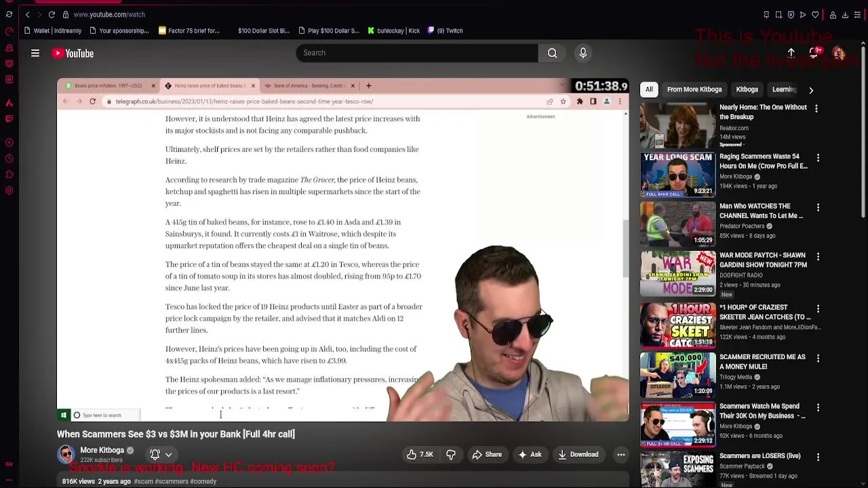The width and height of the screenshot is (868, 488).
Task: Open the buhlockay | Kick bookmark
Action: [x=394, y=30]
